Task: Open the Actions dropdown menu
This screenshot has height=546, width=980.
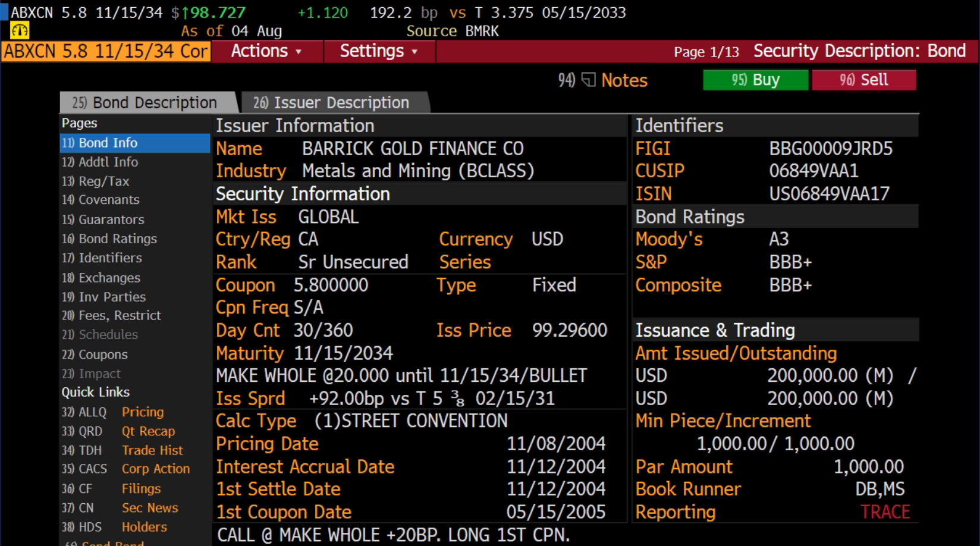Action: pos(266,51)
